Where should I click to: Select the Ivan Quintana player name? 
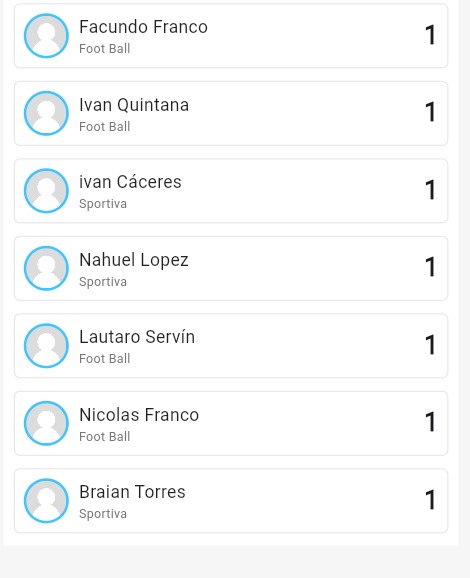(x=134, y=105)
